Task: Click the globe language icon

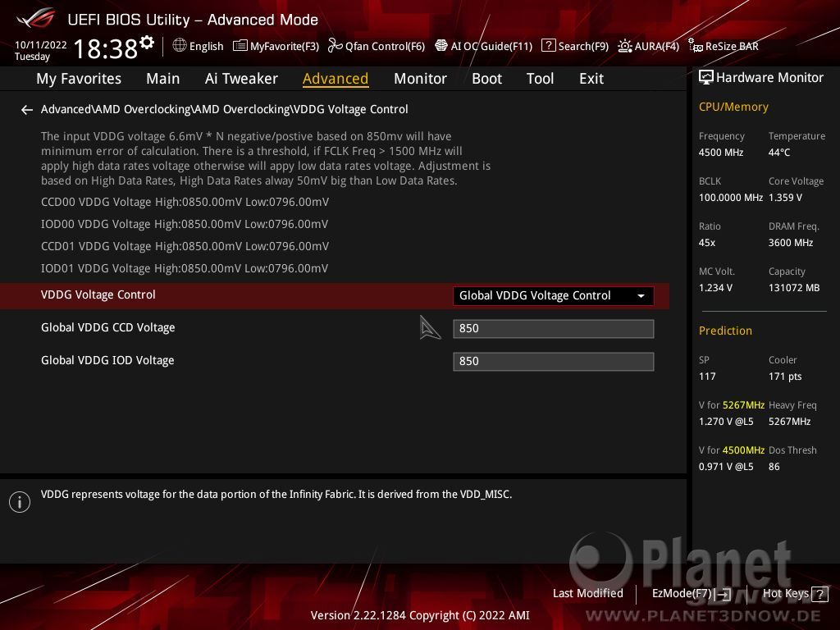Action: [x=180, y=46]
